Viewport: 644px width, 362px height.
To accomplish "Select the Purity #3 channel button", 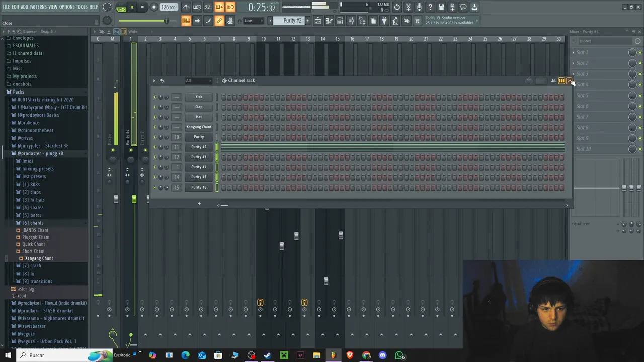I will click(x=199, y=157).
